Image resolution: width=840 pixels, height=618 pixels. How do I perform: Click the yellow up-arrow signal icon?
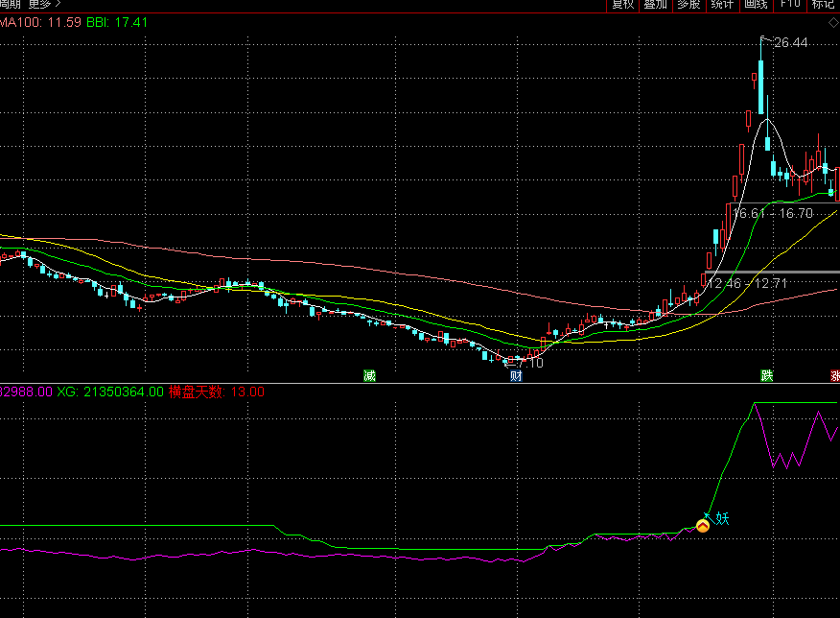(703, 526)
